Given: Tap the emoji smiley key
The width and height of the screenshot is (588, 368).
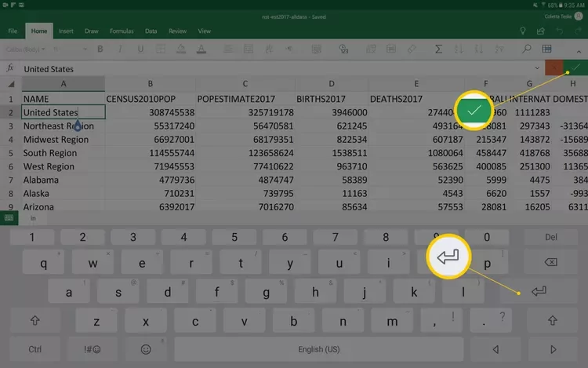Looking at the screenshot, I should (x=146, y=348).
